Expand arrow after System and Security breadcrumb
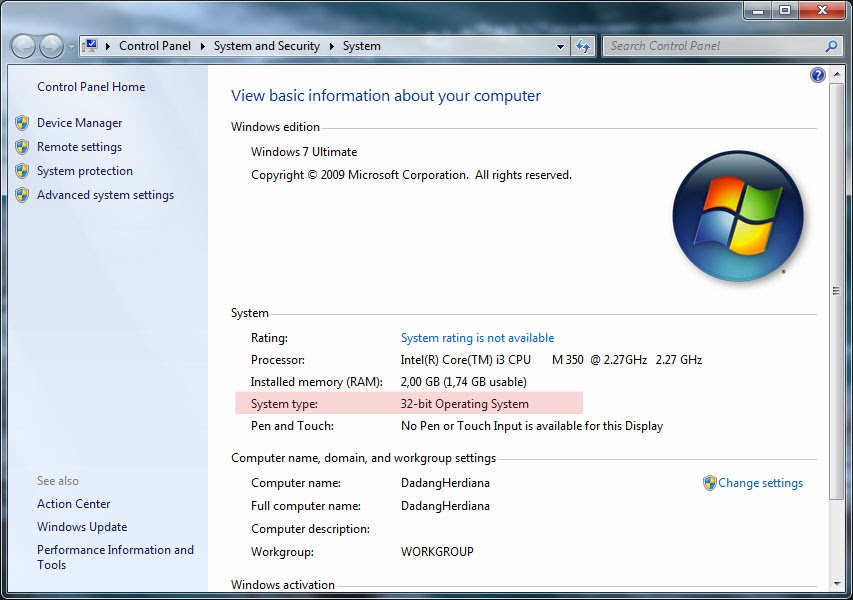The width and height of the screenshot is (853, 600). [x=331, y=46]
